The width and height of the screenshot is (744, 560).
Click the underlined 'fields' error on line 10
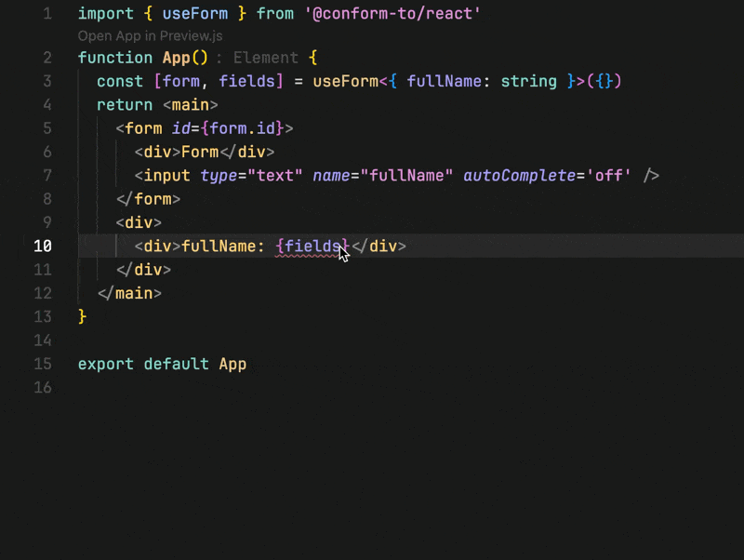pyautogui.click(x=312, y=247)
